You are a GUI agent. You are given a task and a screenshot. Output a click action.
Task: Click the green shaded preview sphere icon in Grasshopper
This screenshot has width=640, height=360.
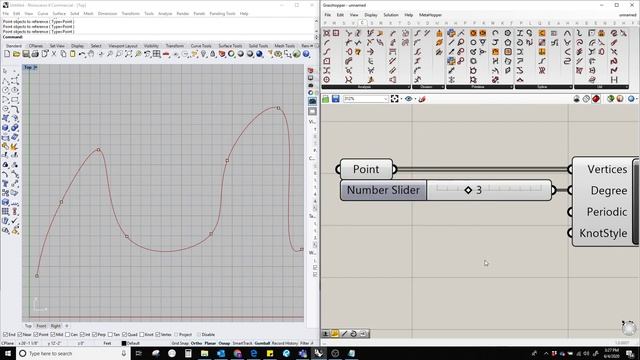[611, 99]
